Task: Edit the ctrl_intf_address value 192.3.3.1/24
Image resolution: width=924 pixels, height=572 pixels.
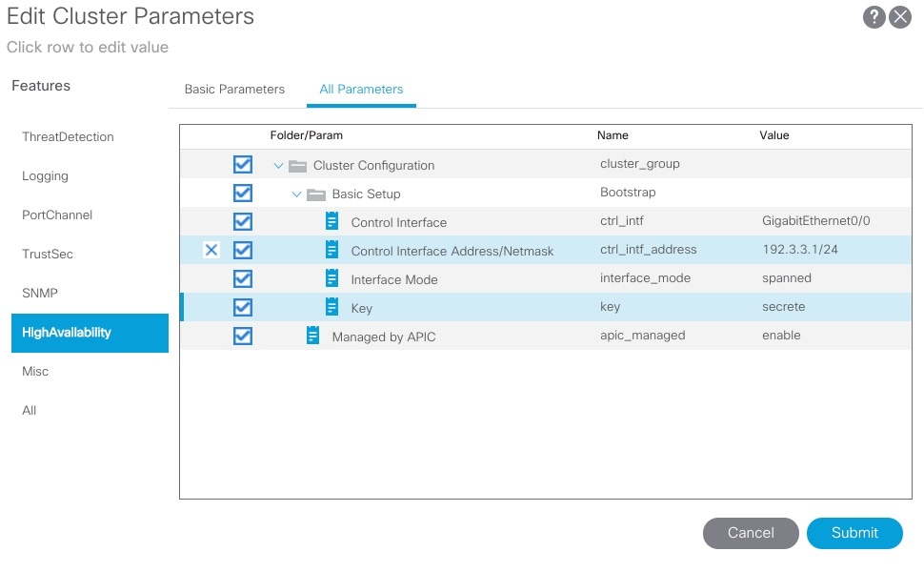Action: (x=799, y=250)
